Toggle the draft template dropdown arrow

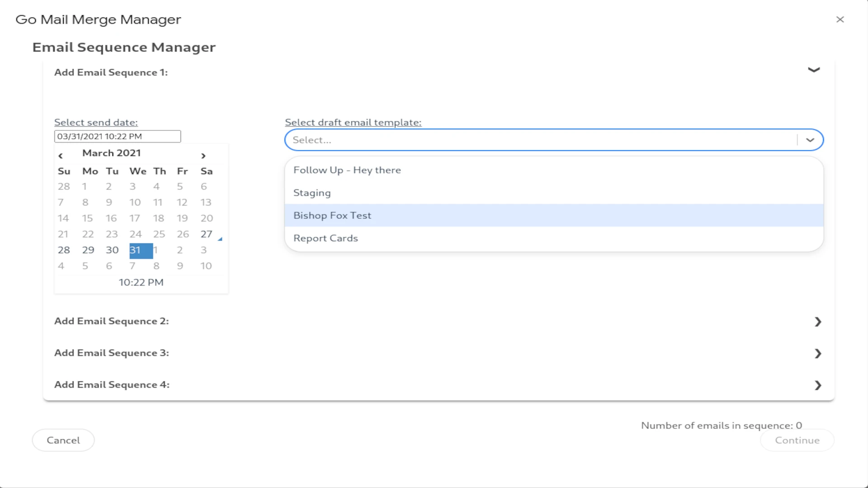810,140
